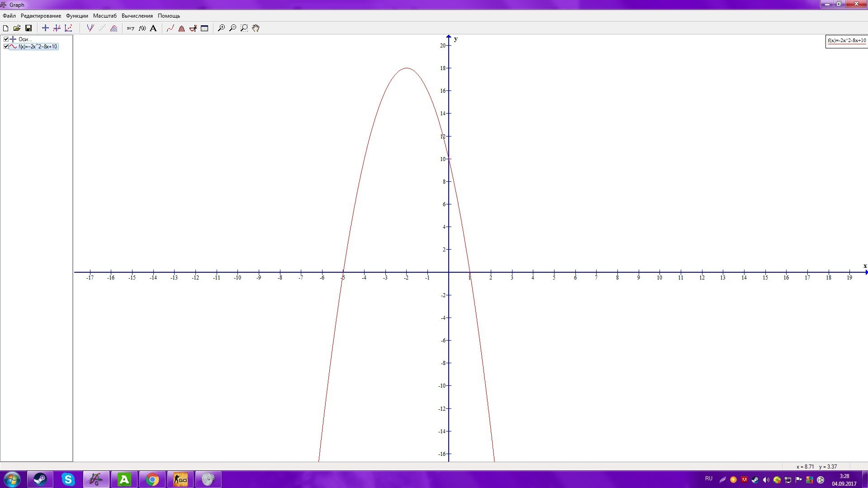This screenshot has height=488, width=868.
Task: Click the 19 tick label on x-axis
Action: click(x=849, y=278)
